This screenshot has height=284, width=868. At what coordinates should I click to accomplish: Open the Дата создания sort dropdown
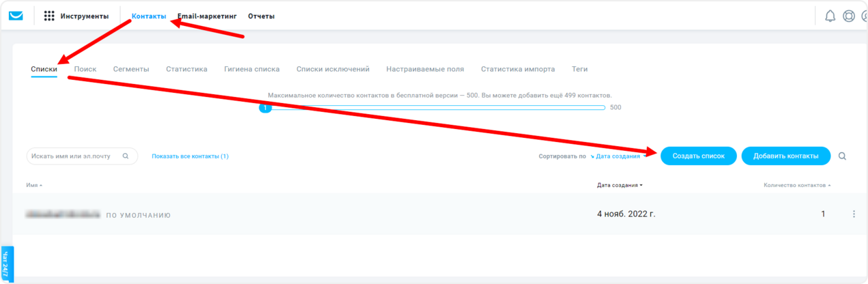click(x=618, y=156)
